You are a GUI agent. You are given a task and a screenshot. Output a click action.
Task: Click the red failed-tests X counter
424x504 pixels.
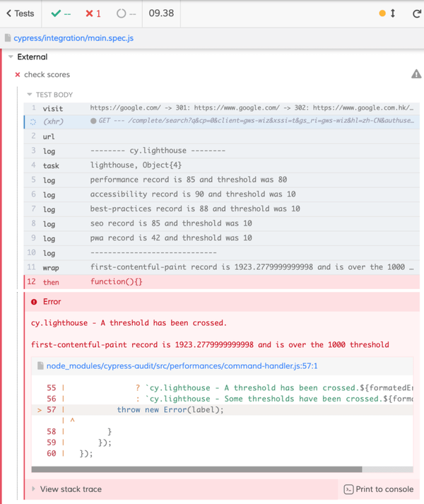point(93,13)
